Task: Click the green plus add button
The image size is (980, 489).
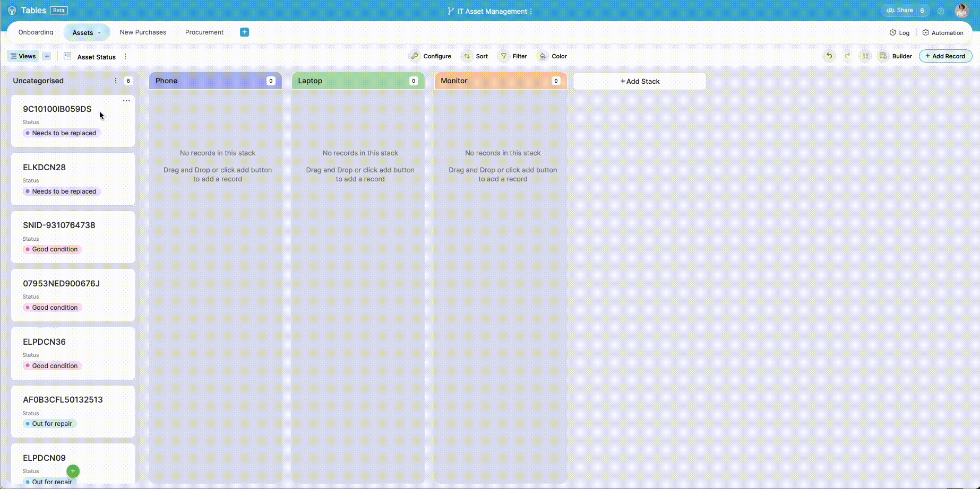Action: click(73, 471)
